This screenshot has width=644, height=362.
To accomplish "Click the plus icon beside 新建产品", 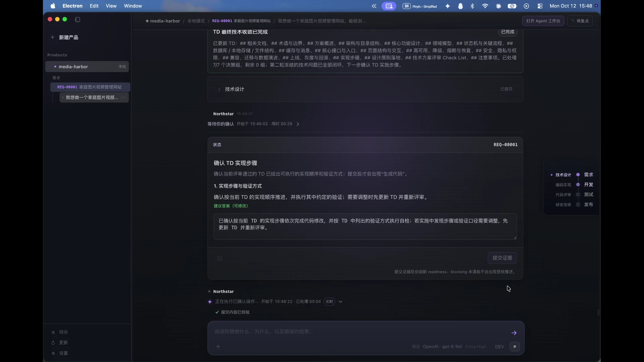I will (x=52, y=37).
